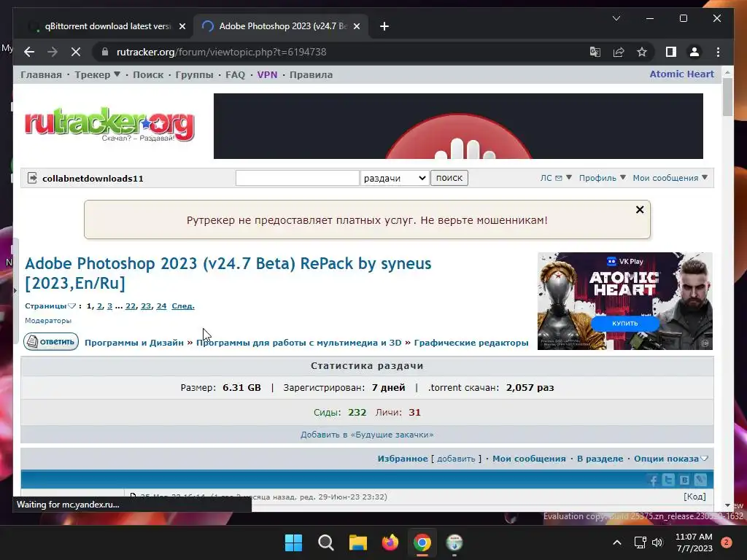
Task: Stop page loading with the X button
Action: [76, 52]
